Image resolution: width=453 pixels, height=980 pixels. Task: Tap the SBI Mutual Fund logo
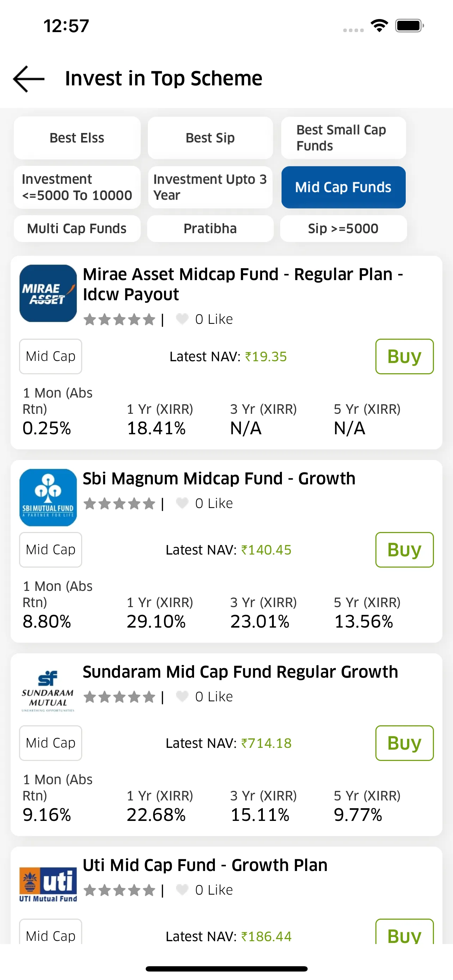(48, 497)
